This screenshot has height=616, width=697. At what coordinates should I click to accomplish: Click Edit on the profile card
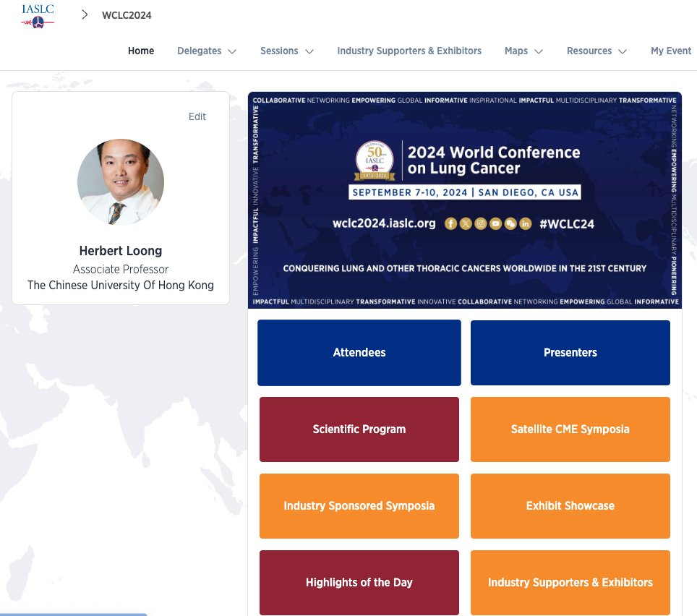(197, 116)
